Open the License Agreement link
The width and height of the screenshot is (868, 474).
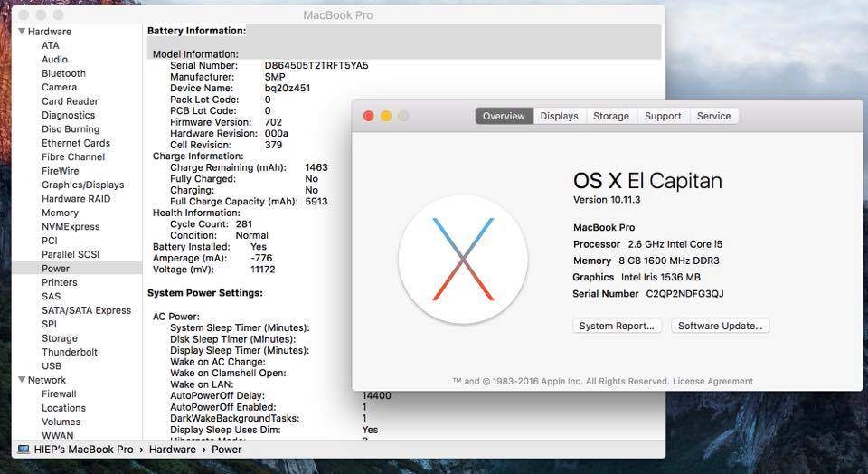point(713,381)
